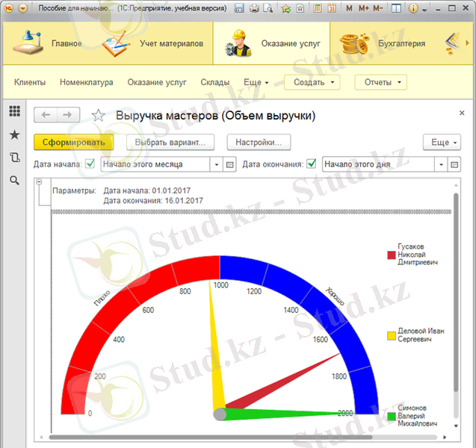The image size is (476, 448).
Task: Open the Search magnifier in sidebar
Action: [x=15, y=181]
